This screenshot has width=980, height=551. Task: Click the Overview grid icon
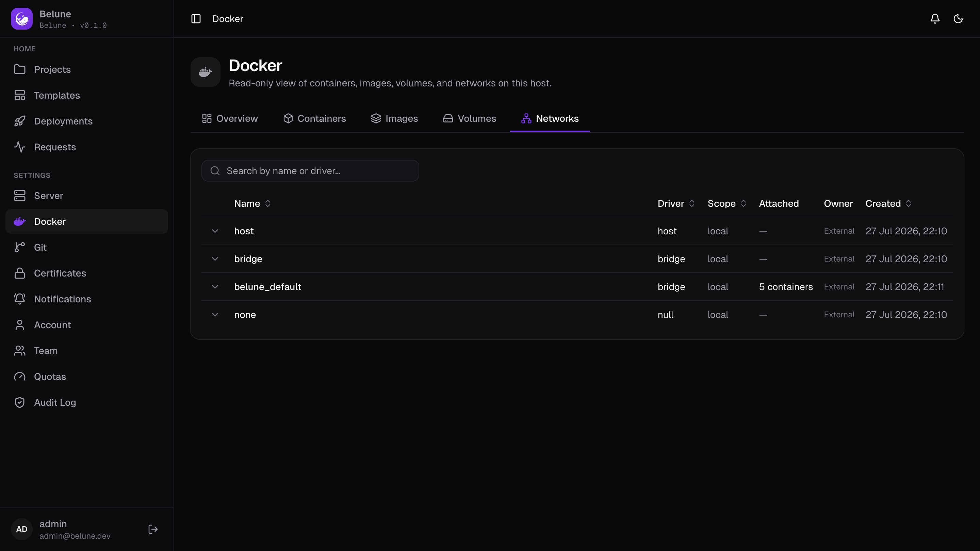tap(207, 119)
